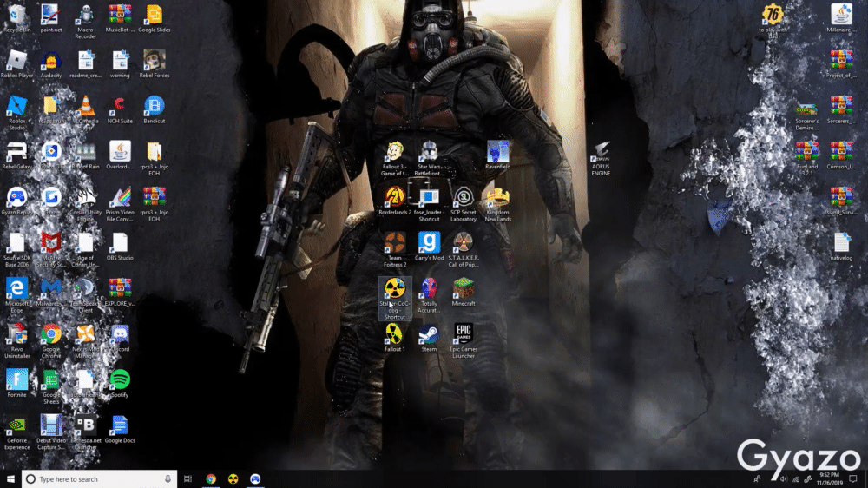The image size is (868, 488).
Task: Select the Google Docs icon
Action: point(120,429)
